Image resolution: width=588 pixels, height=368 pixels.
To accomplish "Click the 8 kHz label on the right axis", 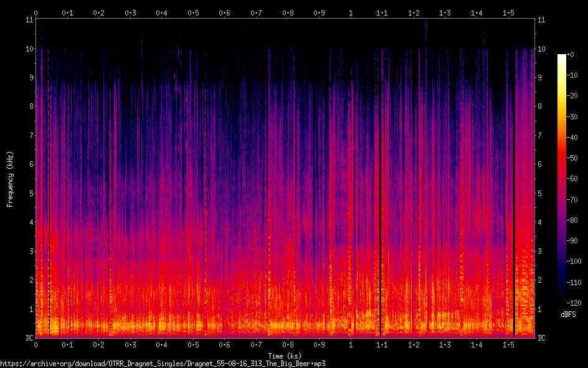I will coord(540,106).
